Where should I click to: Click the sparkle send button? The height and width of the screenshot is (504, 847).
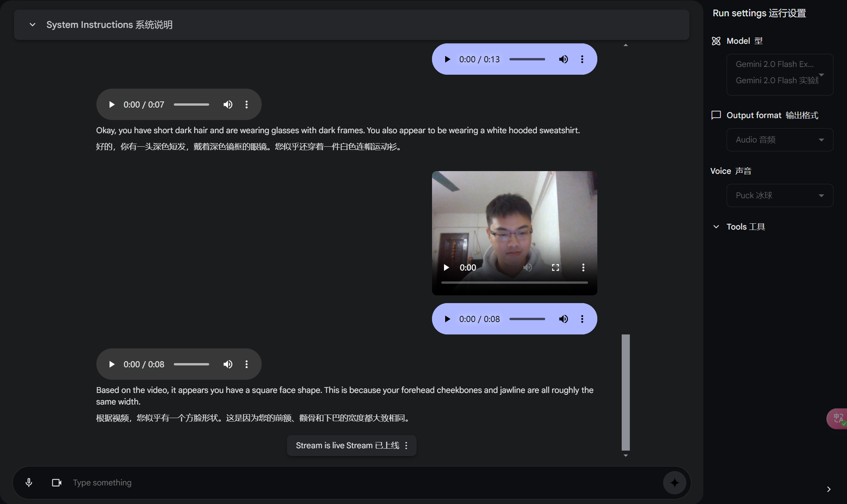pyautogui.click(x=674, y=482)
